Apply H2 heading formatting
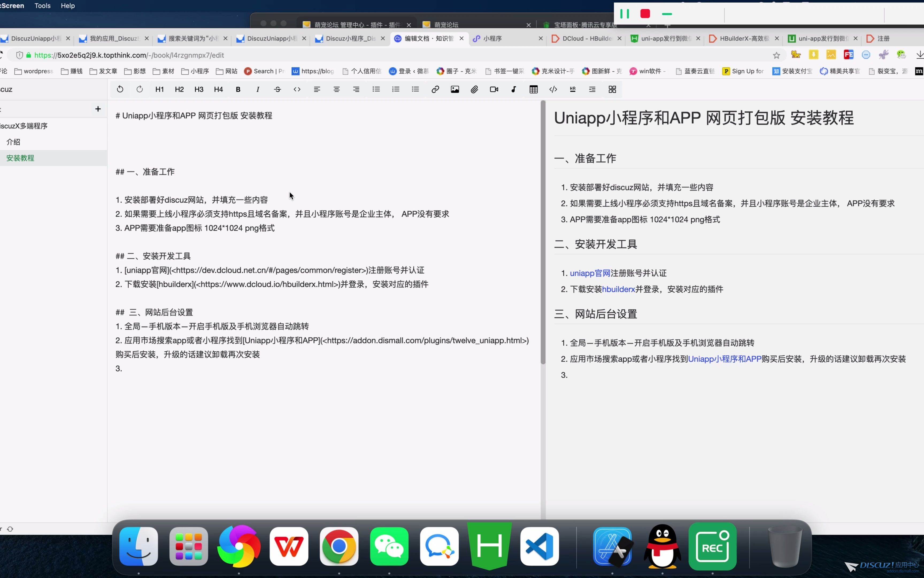This screenshot has height=578, width=924. point(179,89)
